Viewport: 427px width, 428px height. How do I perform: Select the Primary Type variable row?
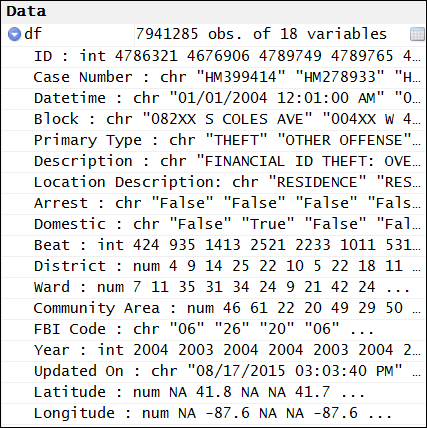(213, 140)
